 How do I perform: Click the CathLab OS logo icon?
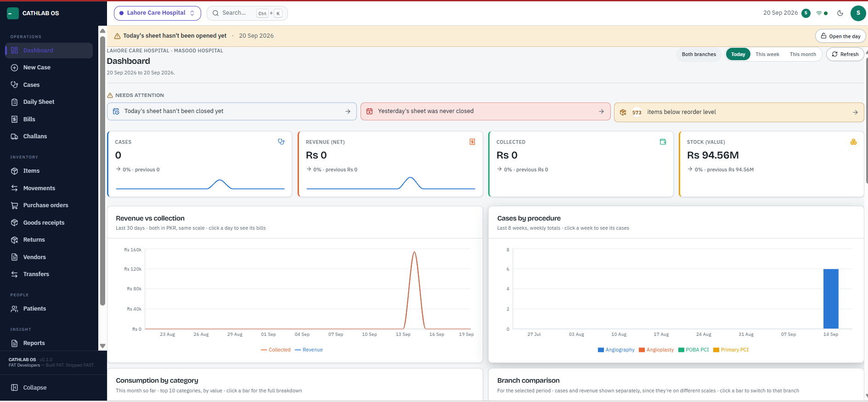tap(13, 13)
